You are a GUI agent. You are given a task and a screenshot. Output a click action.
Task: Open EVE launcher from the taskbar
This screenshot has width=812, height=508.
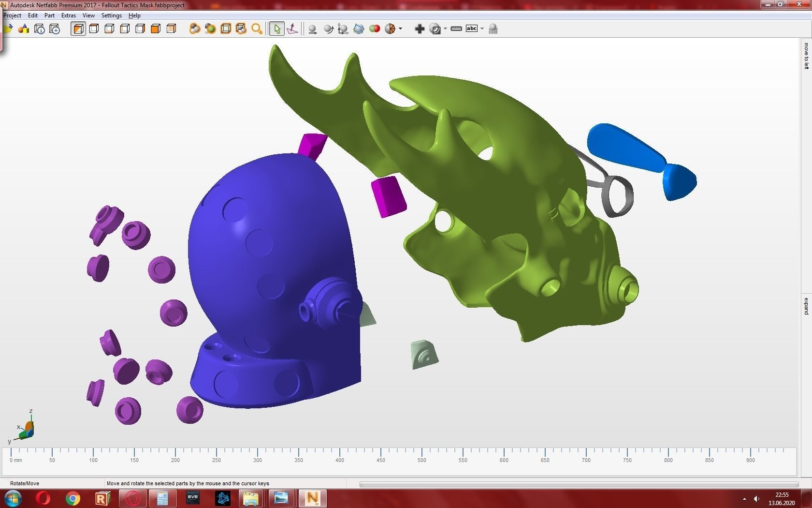(x=193, y=498)
